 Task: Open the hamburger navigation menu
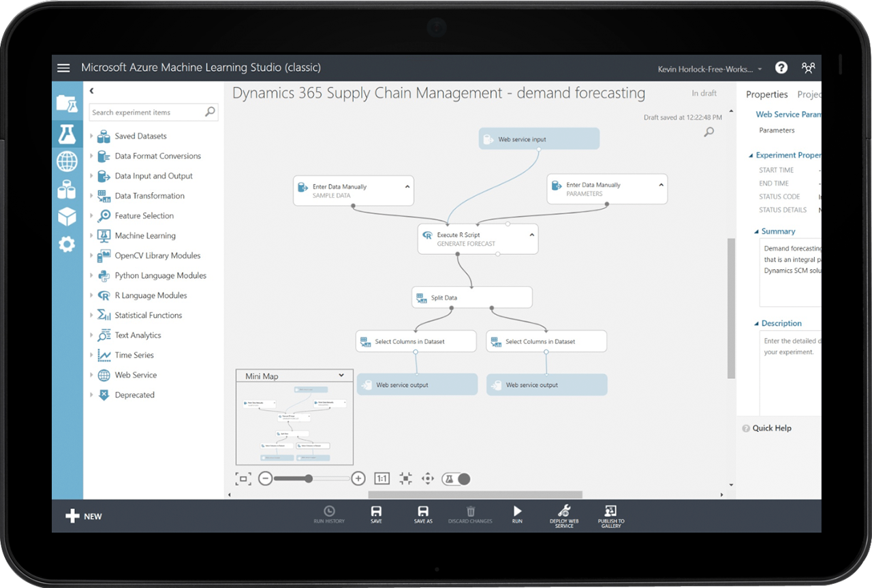coord(63,68)
